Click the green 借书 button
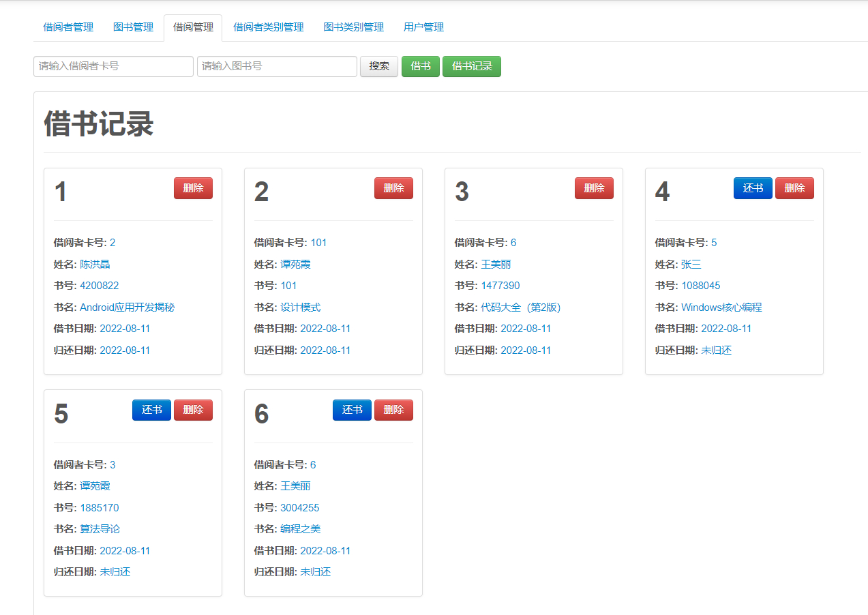This screenshot has width=868, height=615. [421, 66]
